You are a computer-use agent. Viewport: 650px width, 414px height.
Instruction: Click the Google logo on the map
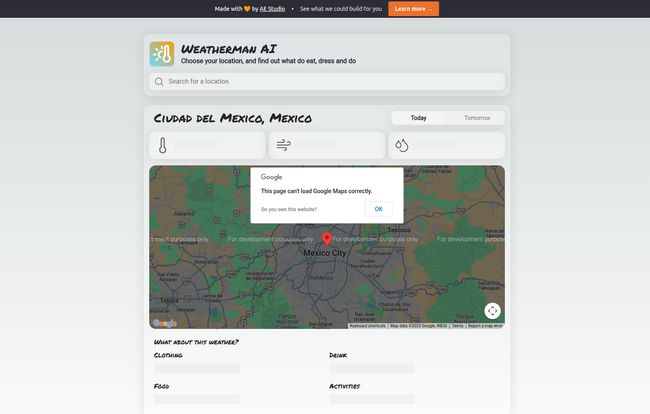tap(165, 323)
